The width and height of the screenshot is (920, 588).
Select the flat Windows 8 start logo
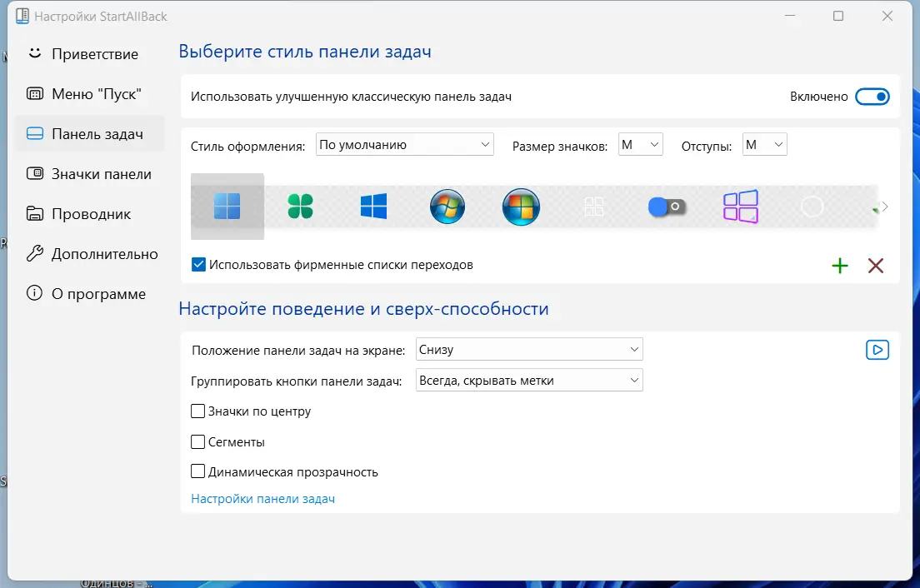pos(372,206)
